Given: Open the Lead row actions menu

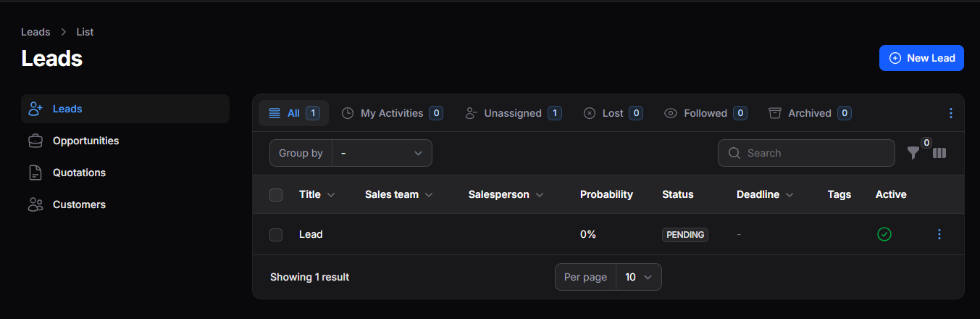Looking at the screenshot, I should click(x=939, y=234).
